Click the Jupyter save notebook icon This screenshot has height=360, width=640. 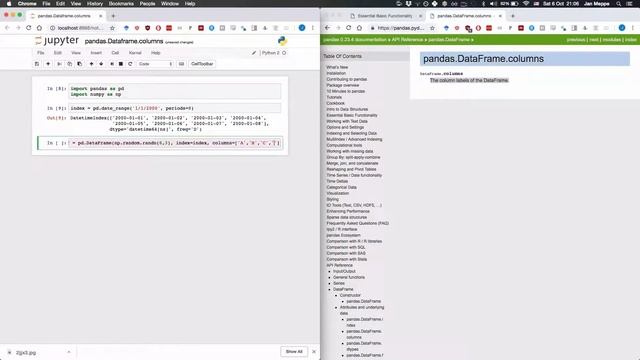coord(37,64)
